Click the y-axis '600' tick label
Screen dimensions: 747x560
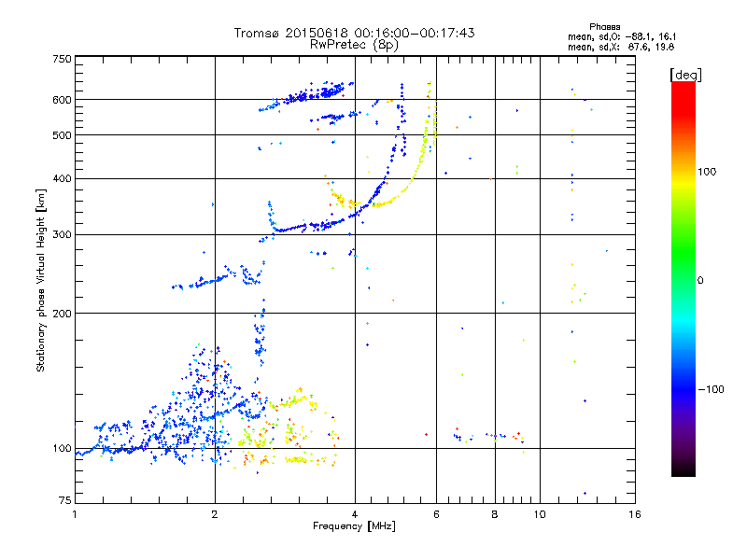click(62, 100)
